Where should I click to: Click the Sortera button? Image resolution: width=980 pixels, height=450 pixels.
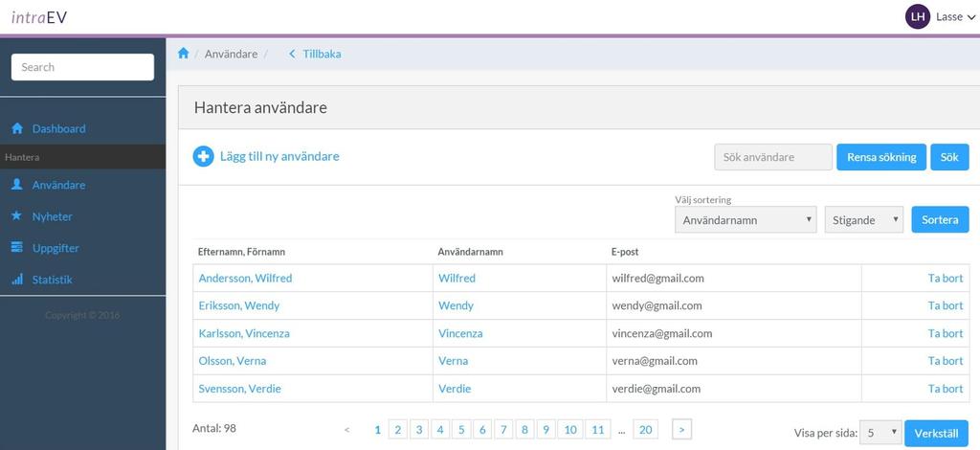pyautogui.click(x=940, y=220)
